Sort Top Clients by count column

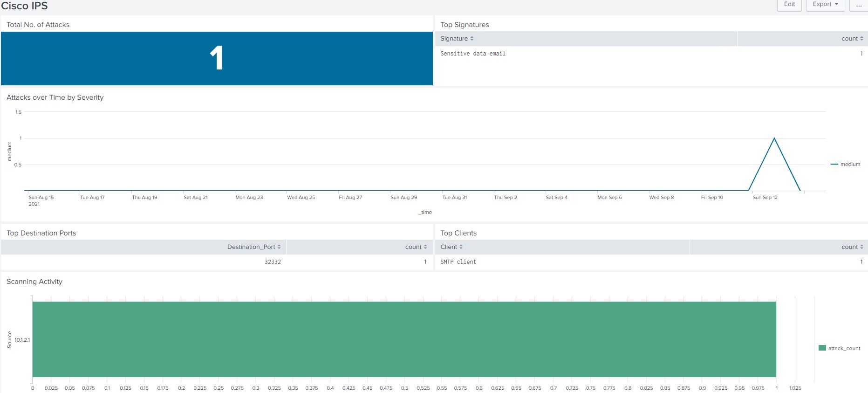pyautogui.click(x=852, y=247)
